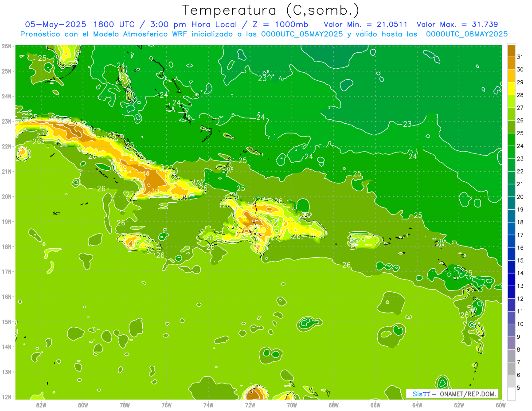Click the color scale label "27"
The image size is (532, 411).
click(x=520, y=107)
